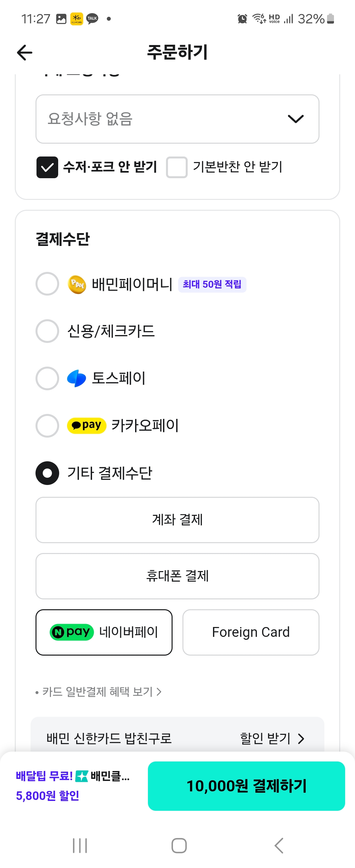Tap the blue Toss Pay logo
Image resolution: width=355 pixels, height=868 pixels.
77,378
